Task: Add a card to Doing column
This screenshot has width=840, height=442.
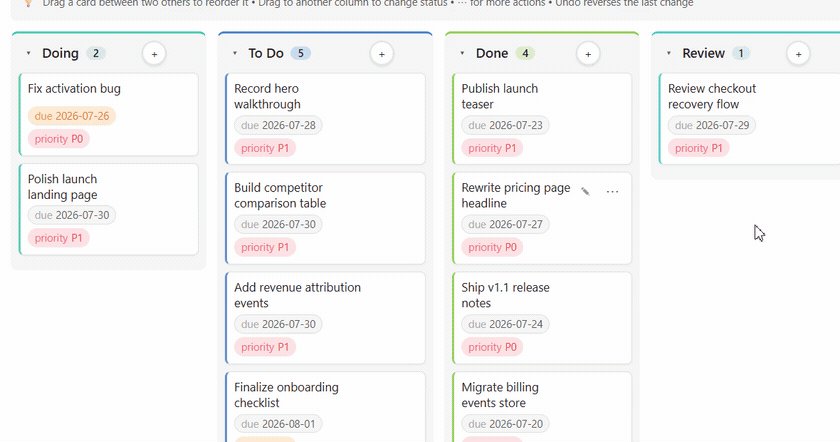Action: coord(154,54)
